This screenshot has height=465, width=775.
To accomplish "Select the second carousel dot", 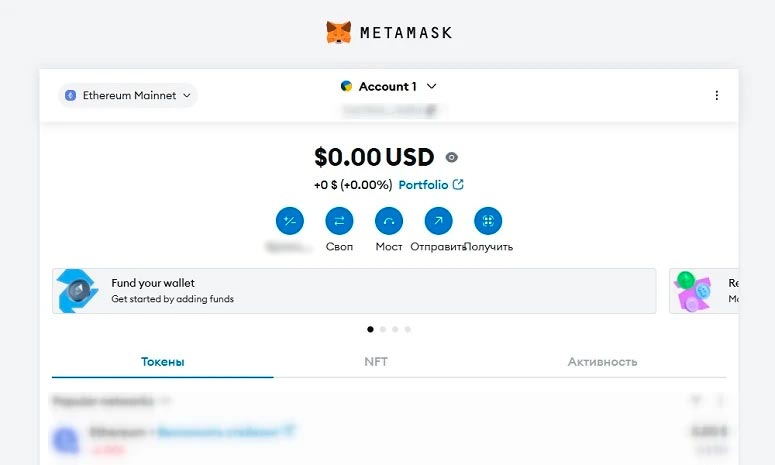I will (383, 329).
